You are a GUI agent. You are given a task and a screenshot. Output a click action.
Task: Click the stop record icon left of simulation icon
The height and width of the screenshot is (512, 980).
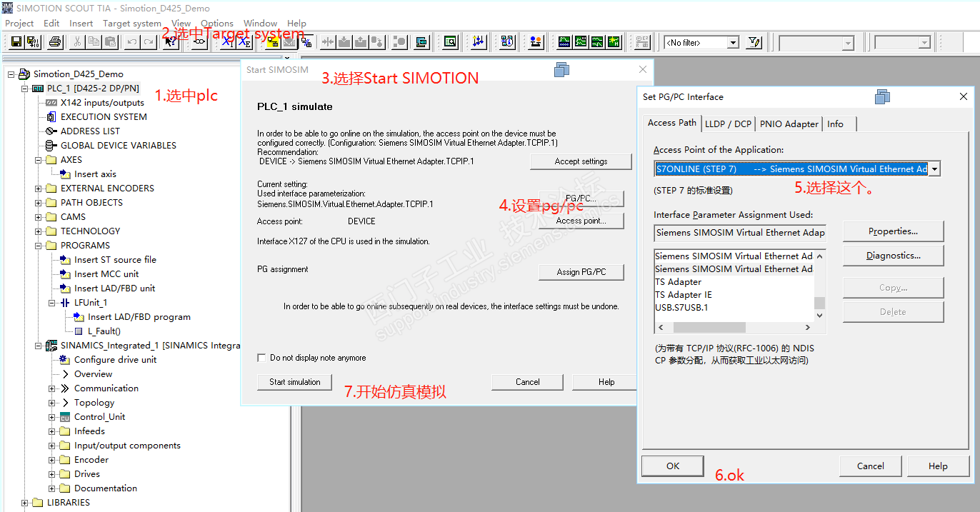click(x=400, y=42)
